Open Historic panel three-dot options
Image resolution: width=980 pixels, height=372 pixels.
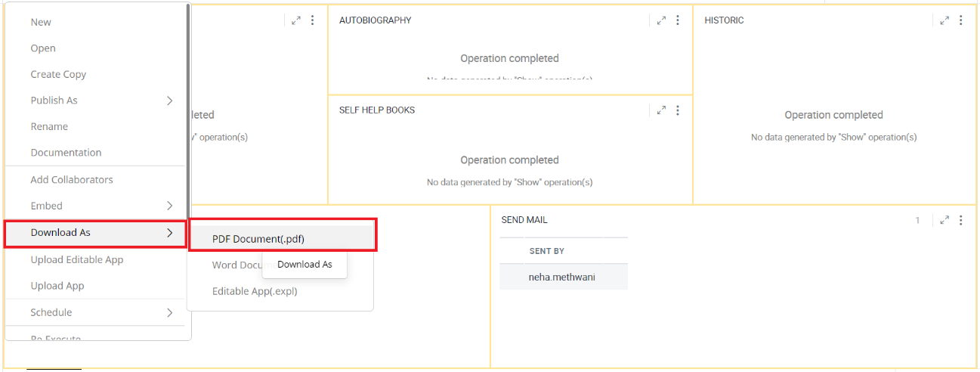click(961, 20)
